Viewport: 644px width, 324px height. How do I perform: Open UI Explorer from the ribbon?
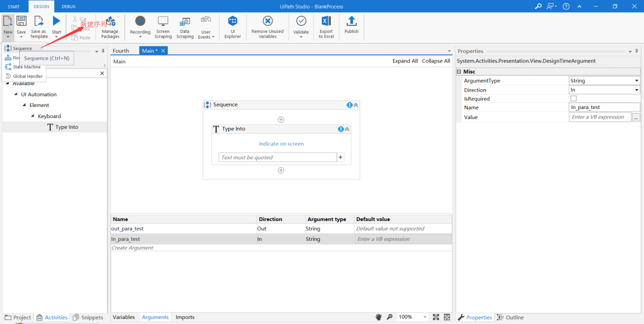232,26
